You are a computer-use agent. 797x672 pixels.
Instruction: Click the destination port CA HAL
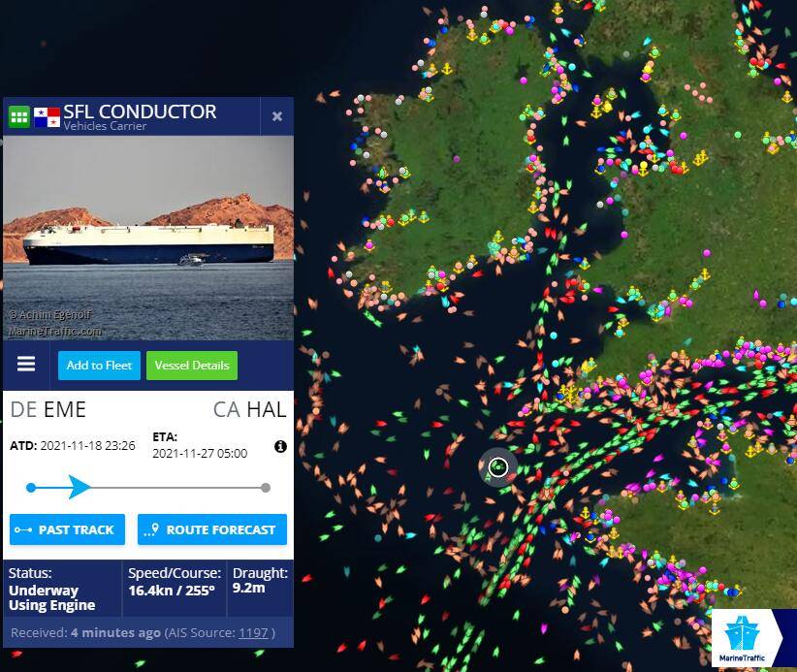(x=249, y=410)
